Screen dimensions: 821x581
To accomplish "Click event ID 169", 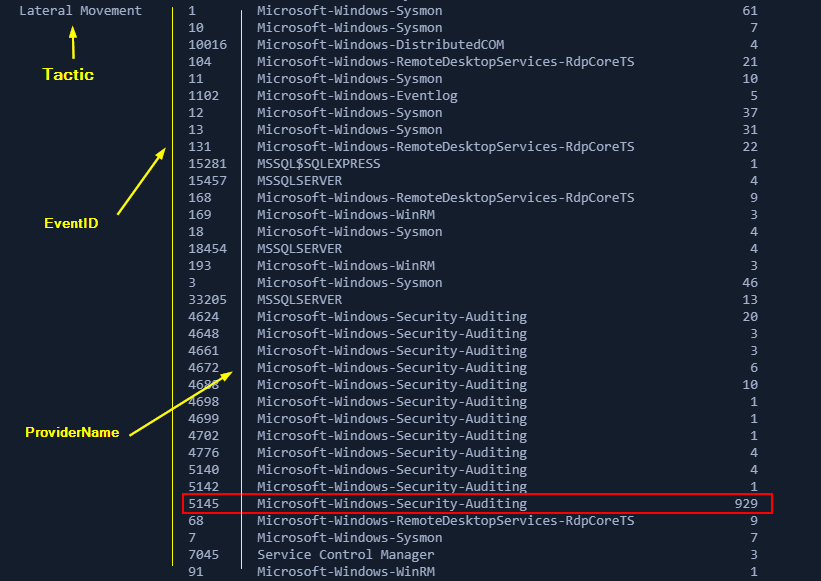I will tap(199, 215).
